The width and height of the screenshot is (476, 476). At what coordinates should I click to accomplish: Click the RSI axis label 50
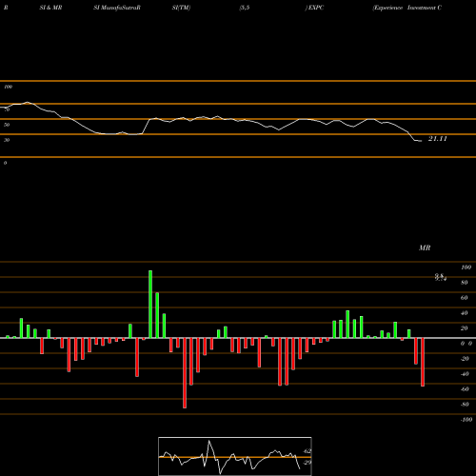[x=7, y=125]
